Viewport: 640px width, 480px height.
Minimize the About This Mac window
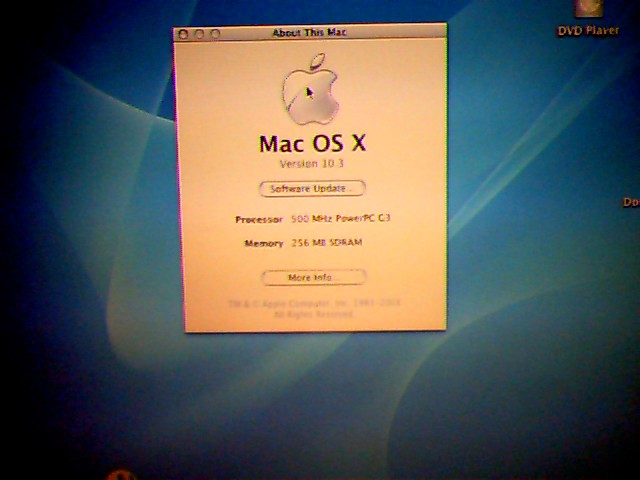click(x=199, y=34)
